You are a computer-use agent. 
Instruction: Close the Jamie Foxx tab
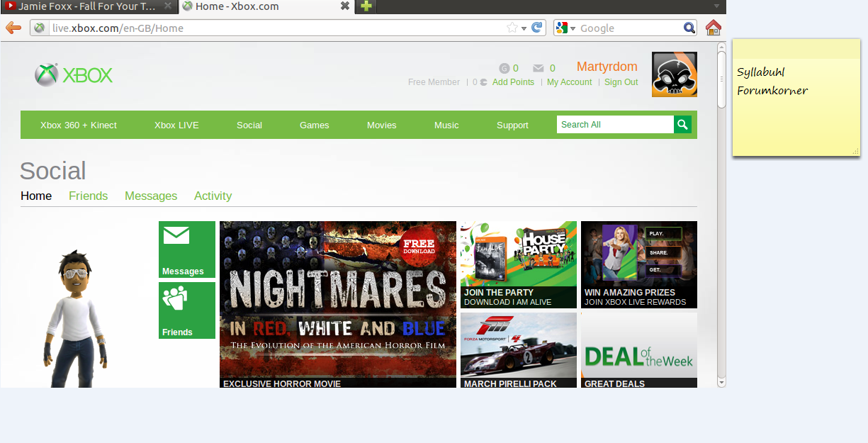click(168, 6)
